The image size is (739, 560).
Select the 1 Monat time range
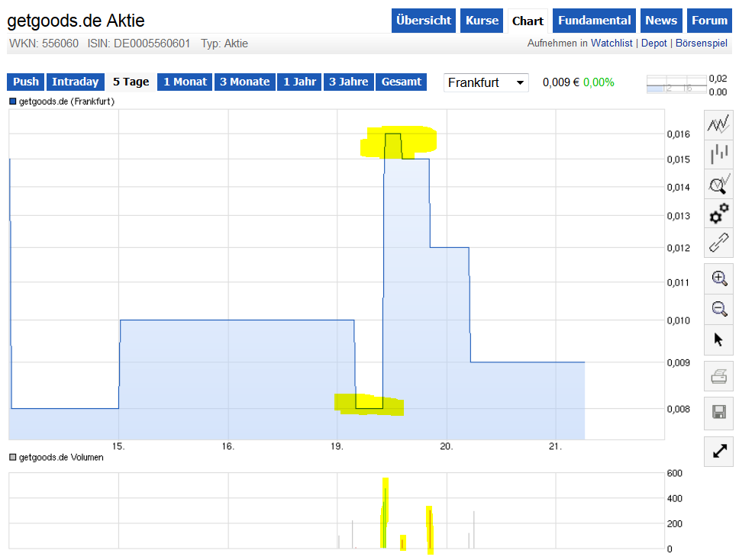[185, 82]
